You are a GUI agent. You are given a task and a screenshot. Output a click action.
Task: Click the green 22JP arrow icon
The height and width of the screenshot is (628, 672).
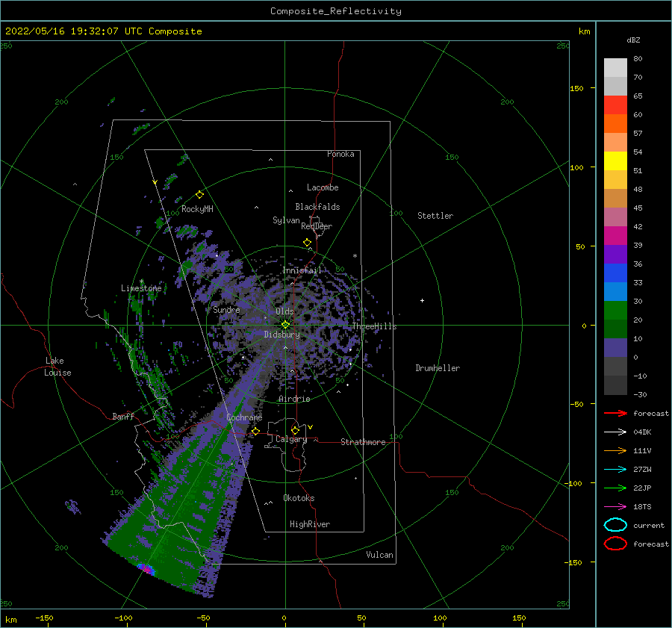tap(615, 488)
